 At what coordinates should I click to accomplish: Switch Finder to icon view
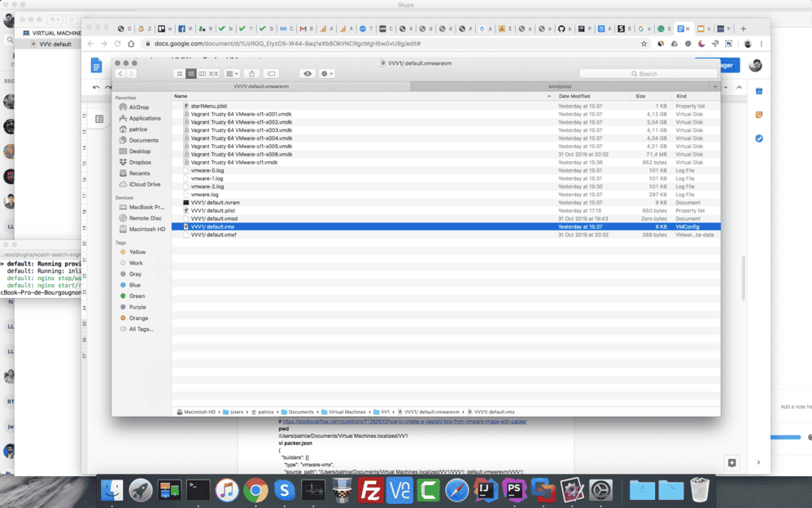[180, 73]
